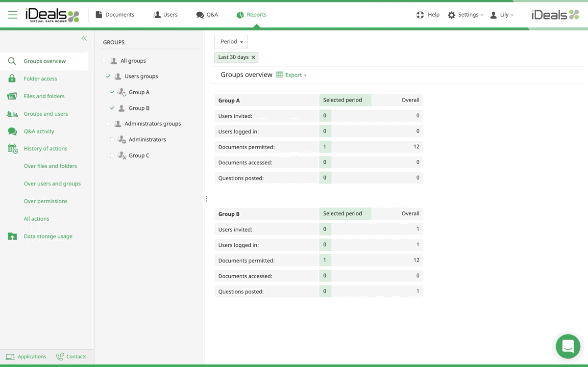Click the Q&A activity chat icon
This screenshot has width=588, height=367.
(12, 131)
